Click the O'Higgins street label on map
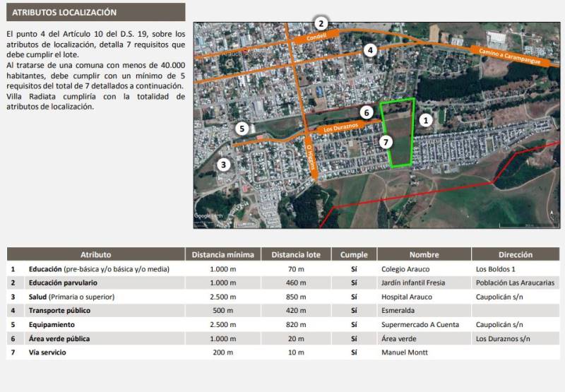 pyautogui.click(x=311, y=157)
